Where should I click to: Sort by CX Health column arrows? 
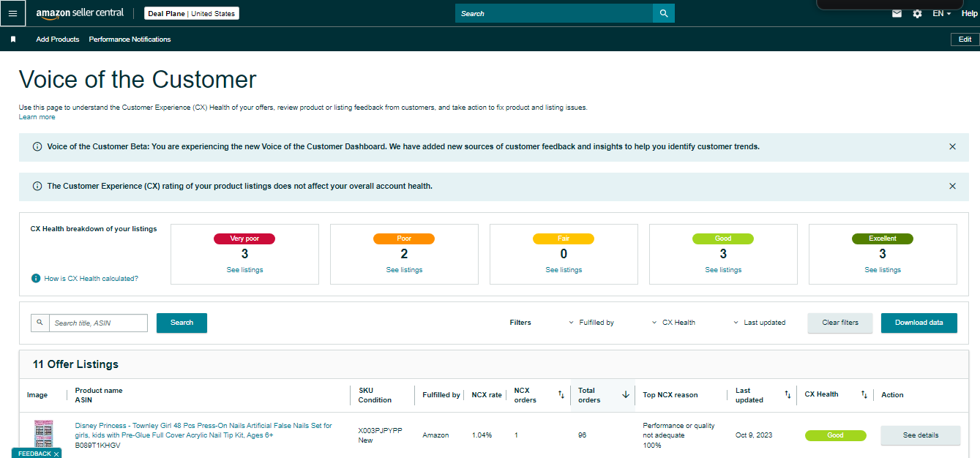click(x=864, y=395)
